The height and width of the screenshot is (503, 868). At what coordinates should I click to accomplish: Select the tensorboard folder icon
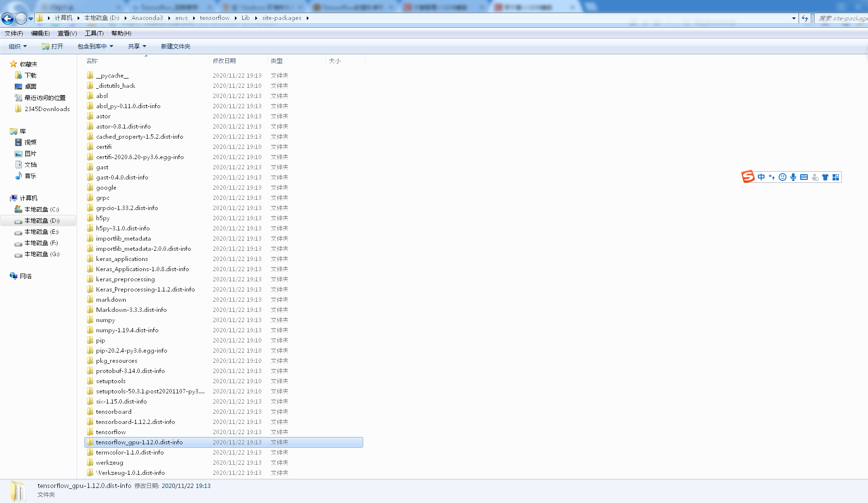click(90, 412)
